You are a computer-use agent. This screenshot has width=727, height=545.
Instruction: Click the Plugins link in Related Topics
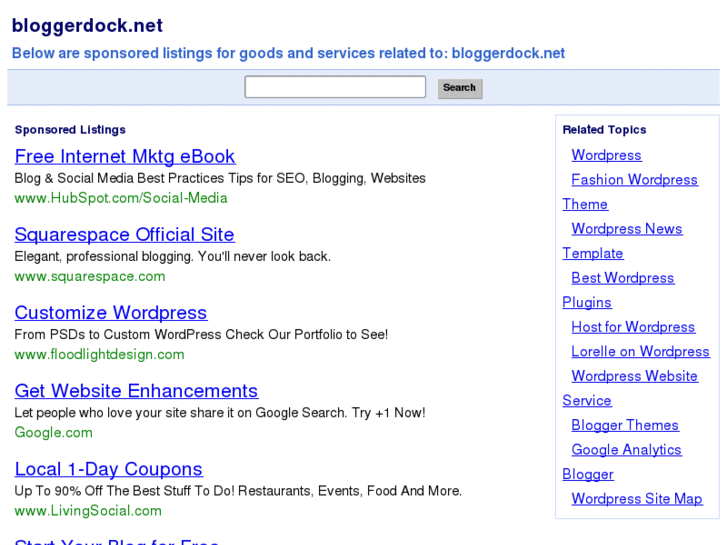point(587,302)
